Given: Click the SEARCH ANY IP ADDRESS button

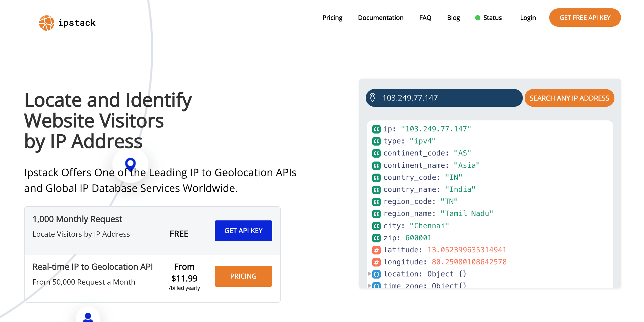Looking at the screenshot, I should (x=569, y=98).
